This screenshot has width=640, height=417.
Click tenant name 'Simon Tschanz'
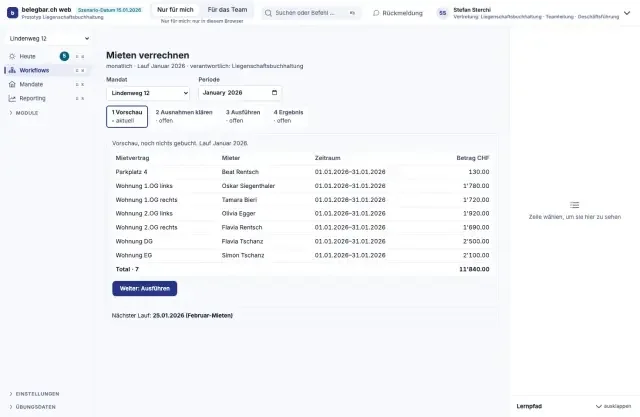coord(243,255)
